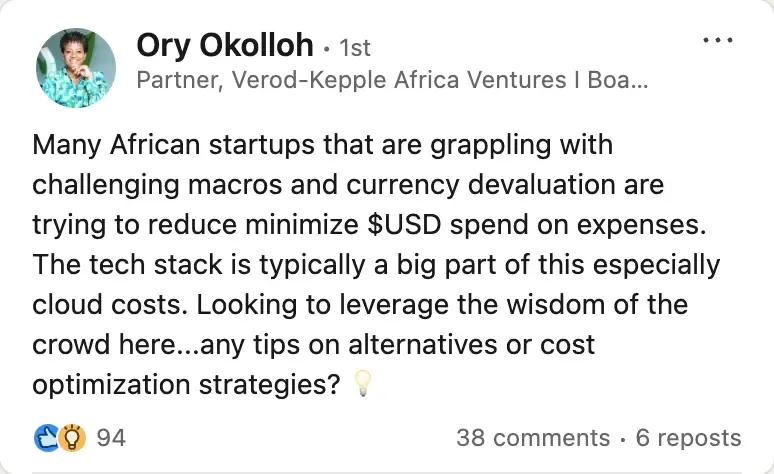
Task: Open the post's three-dot options menu
Action: [x=718, y=42]
